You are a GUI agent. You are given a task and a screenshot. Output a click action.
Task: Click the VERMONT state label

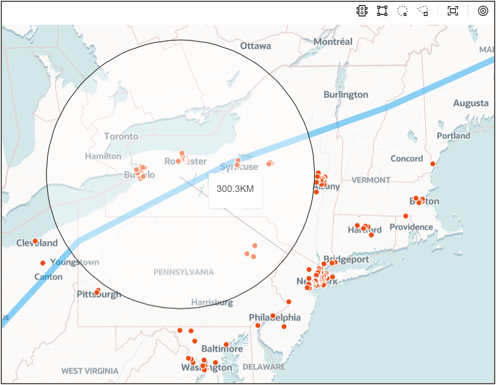pos(371,180)
